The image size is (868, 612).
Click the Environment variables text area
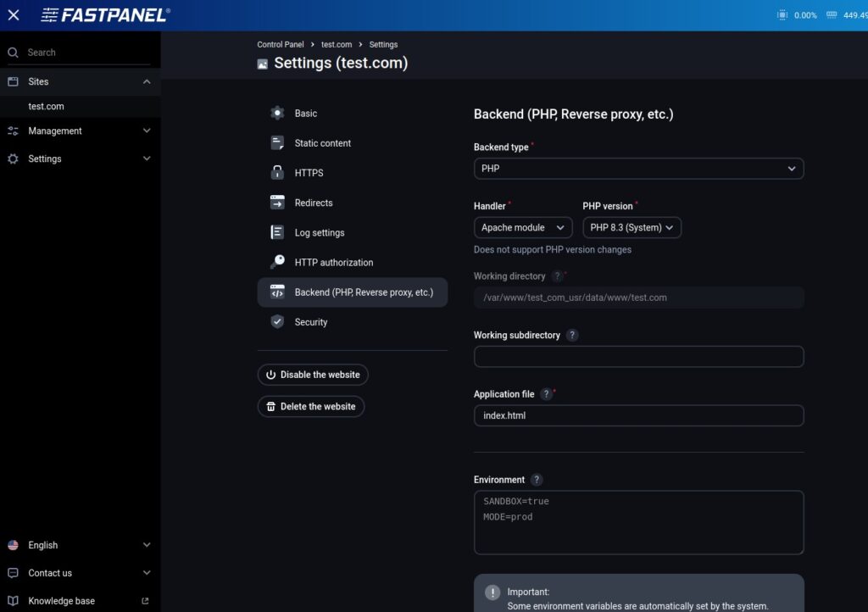[x=638, y=522]
